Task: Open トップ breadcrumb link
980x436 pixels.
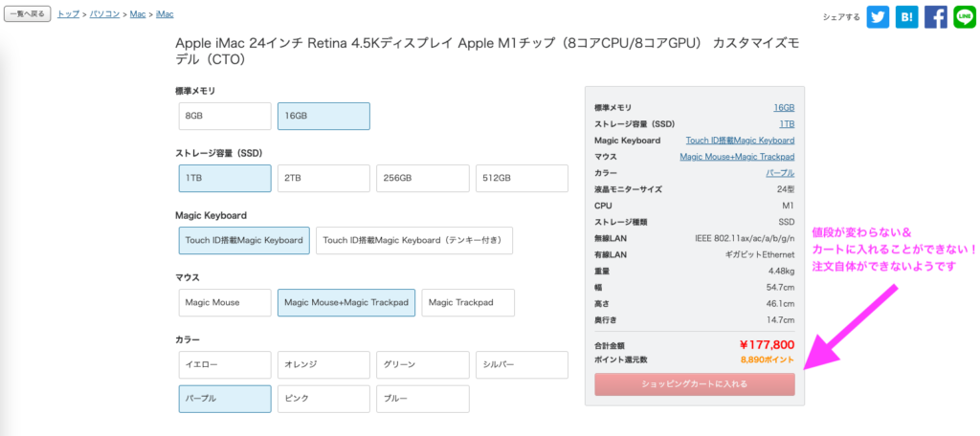Action: [x=68, y=13]
